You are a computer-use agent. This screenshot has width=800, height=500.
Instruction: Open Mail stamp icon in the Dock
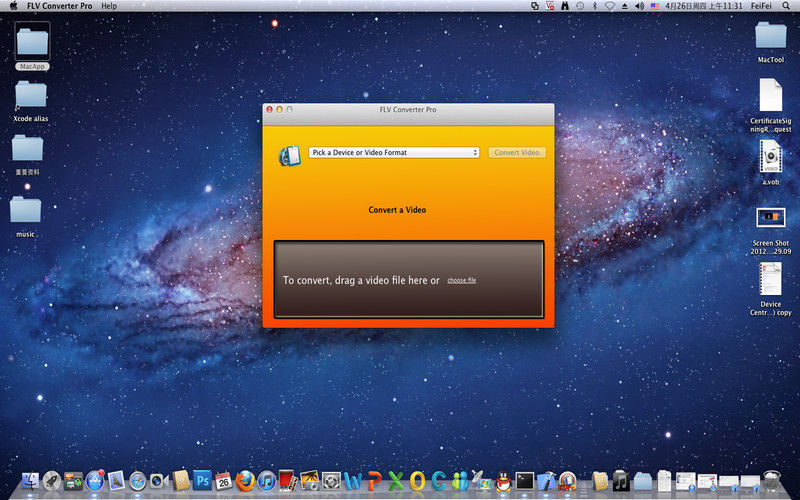(116, 481)
